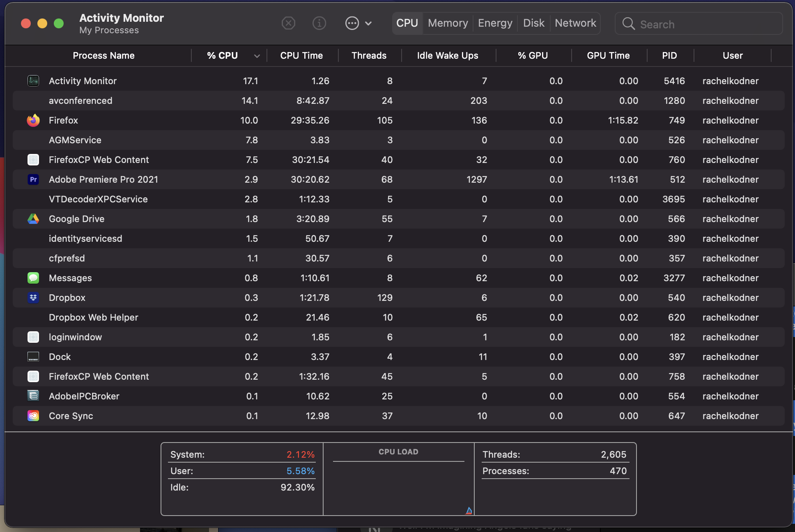The image size is (795, 532).
Task: Click the stop process X icon
Action: click(288, 23)
